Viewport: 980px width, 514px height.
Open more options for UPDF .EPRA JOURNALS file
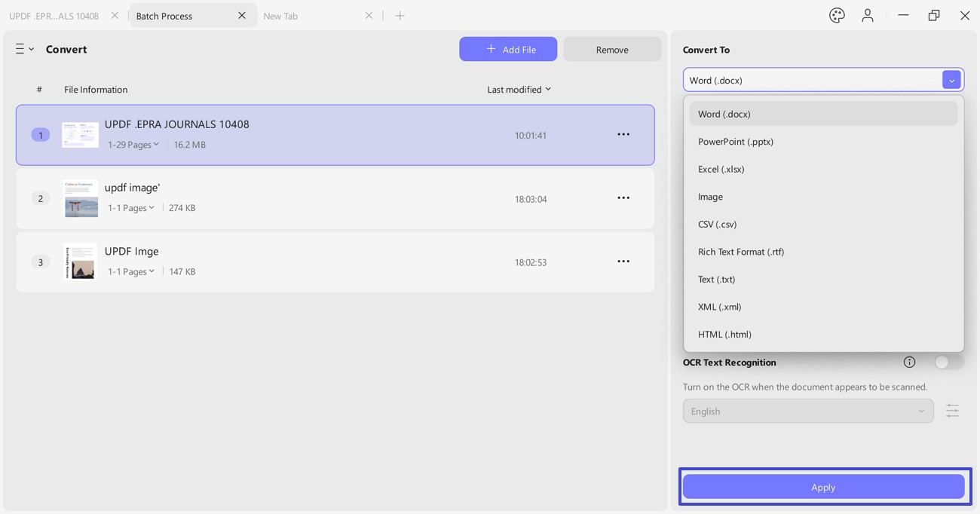pos(623,135)
